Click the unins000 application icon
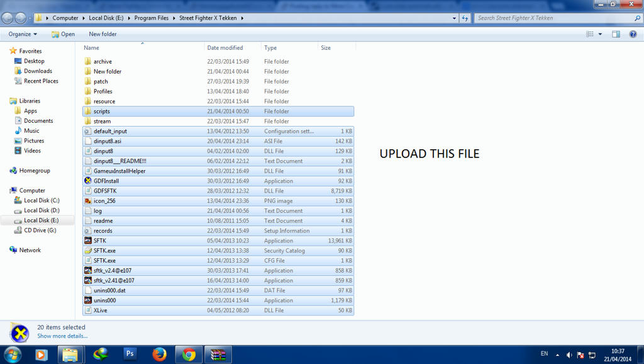644x364 pixels. [87, 300]
